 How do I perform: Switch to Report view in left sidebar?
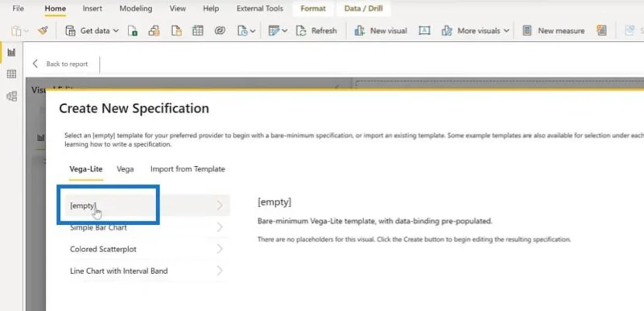(x=11, y=52)
